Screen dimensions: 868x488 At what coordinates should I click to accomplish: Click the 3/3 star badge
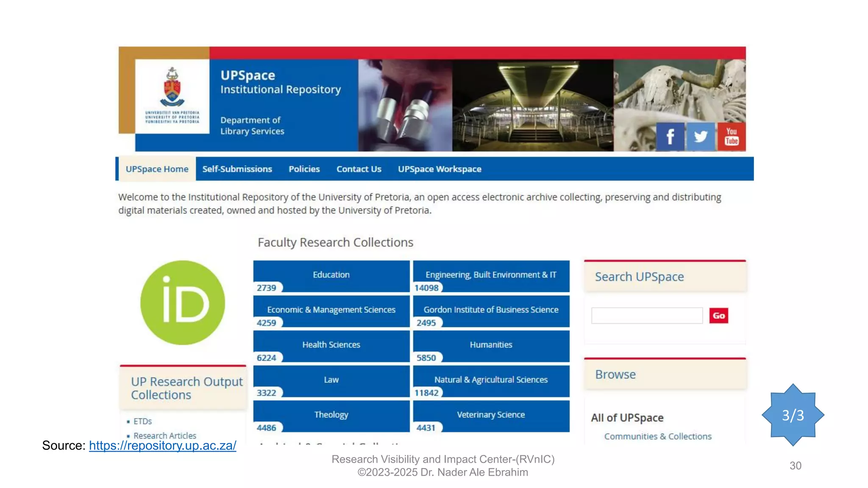[793, 415]
